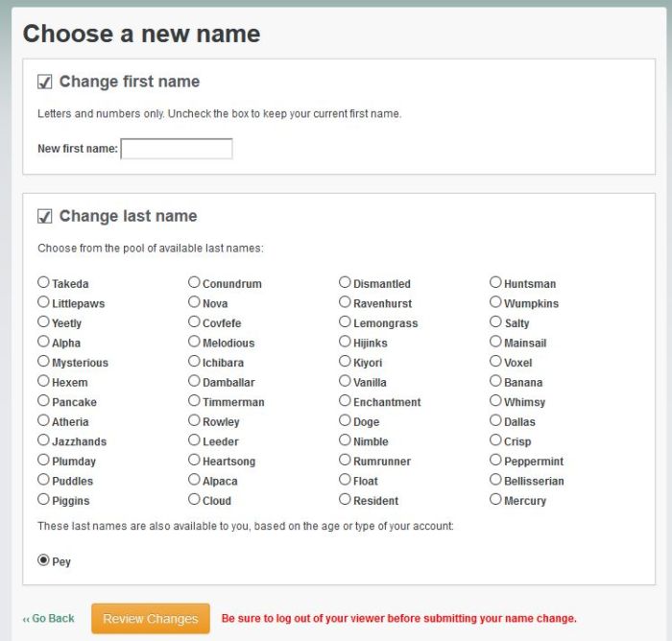Select the Covfefe last name
This screenshot has width=672, height=641.
click(x=194, y=322)
